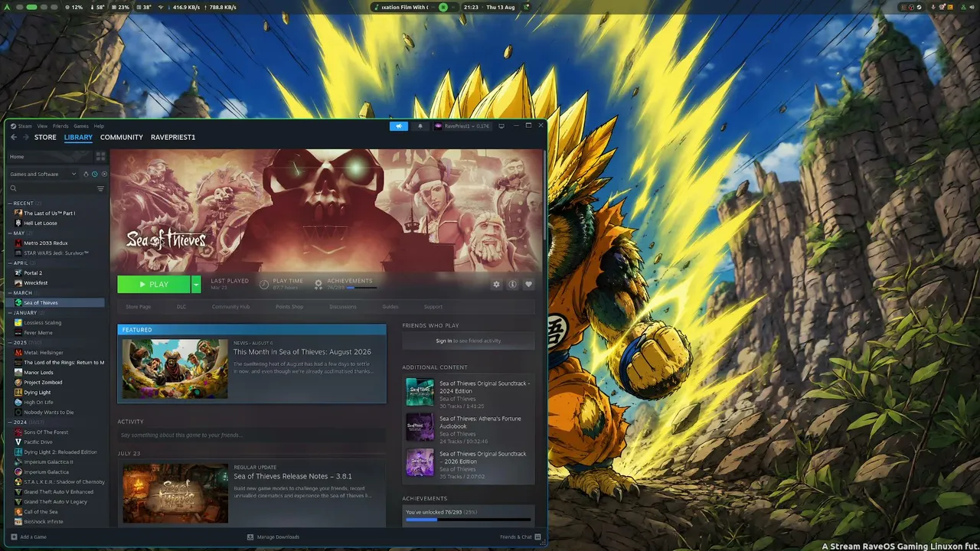Click the game page vertical scrollbar
The width and height of the screenshot is (980, 551).
[544, 195]
